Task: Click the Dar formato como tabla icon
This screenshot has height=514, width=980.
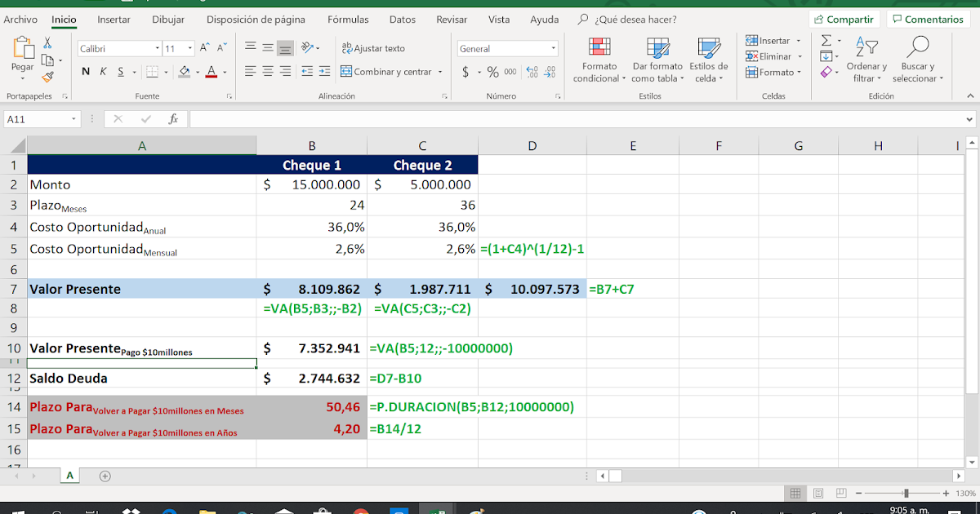Action: click(x=657, y=61)
